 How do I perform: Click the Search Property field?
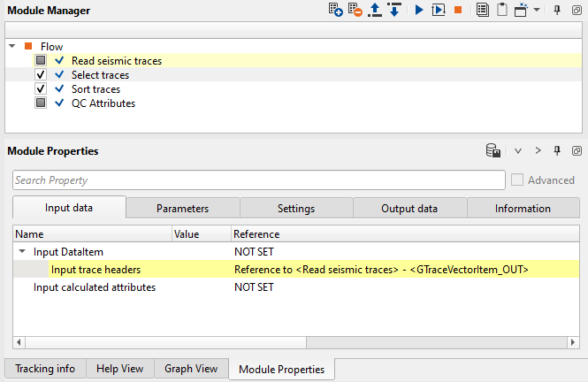258,180
